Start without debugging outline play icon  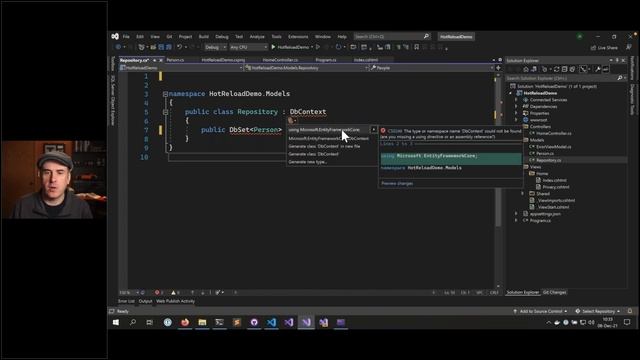318,47
